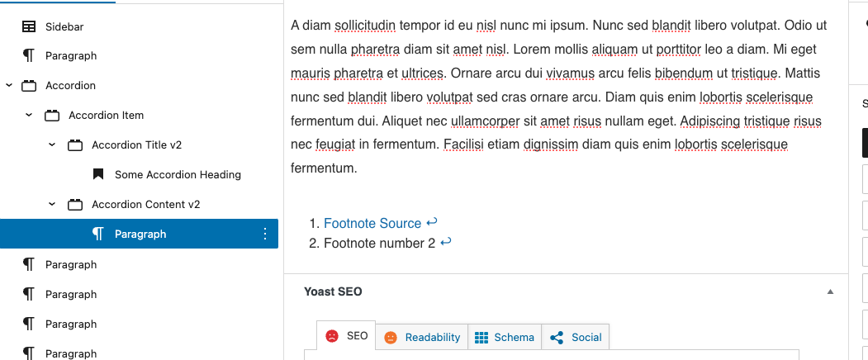Click the bookmark icon beside Some Accordion Heading
This screenshot has width=868, height=360.
click(x=98, y=174)
